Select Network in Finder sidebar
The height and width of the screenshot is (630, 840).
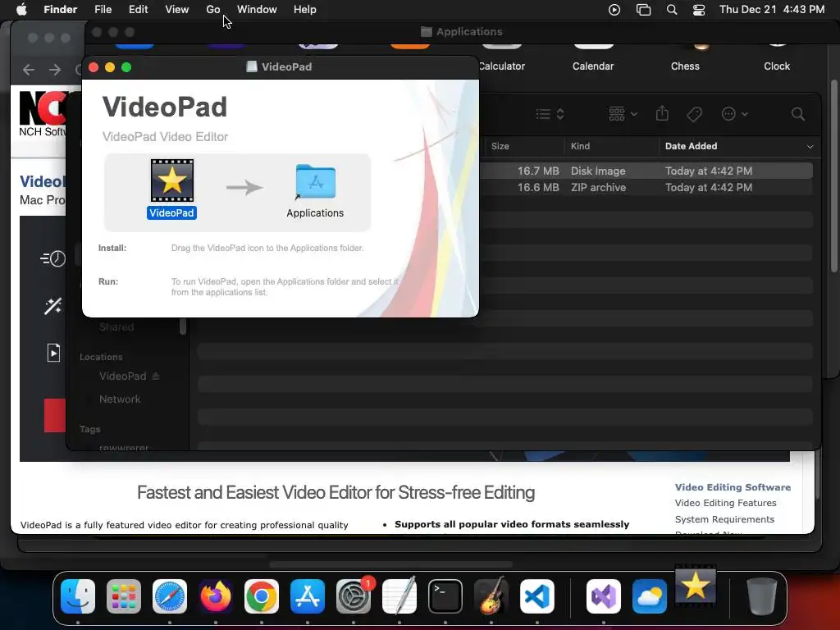tap(120, 399)
